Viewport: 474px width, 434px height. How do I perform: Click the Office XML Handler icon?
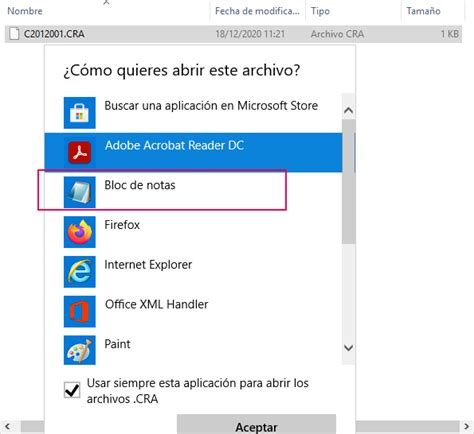pyautogui.click(x=79, y=311)
